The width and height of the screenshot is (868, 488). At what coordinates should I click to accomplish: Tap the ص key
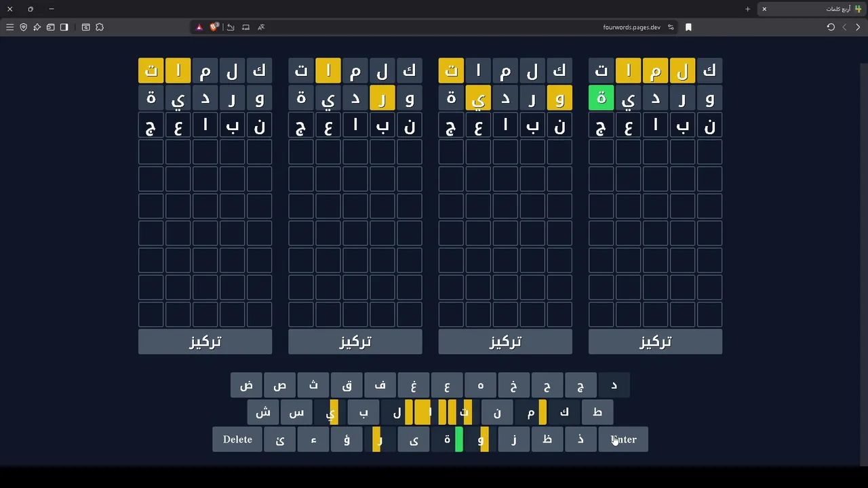[x=280, y=385]
